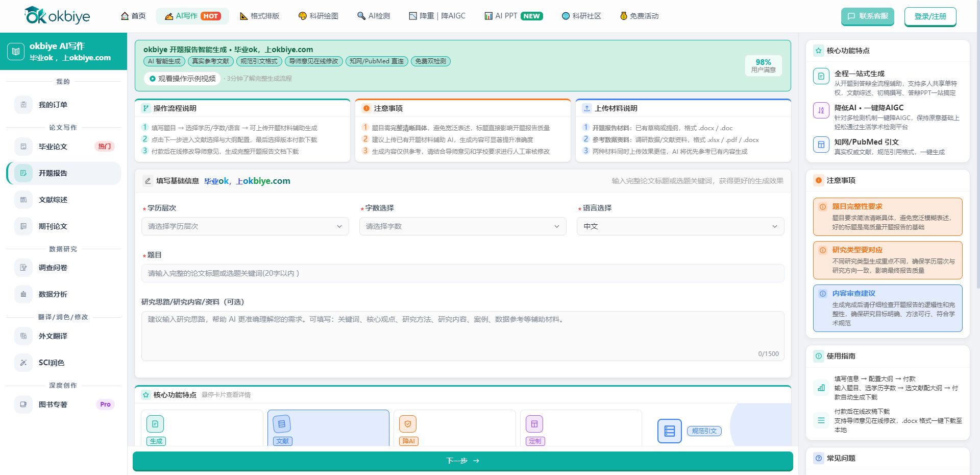Click the 开题报告 sidebar icon
This screenshot has width=980, height=475.
click(23, 173)
